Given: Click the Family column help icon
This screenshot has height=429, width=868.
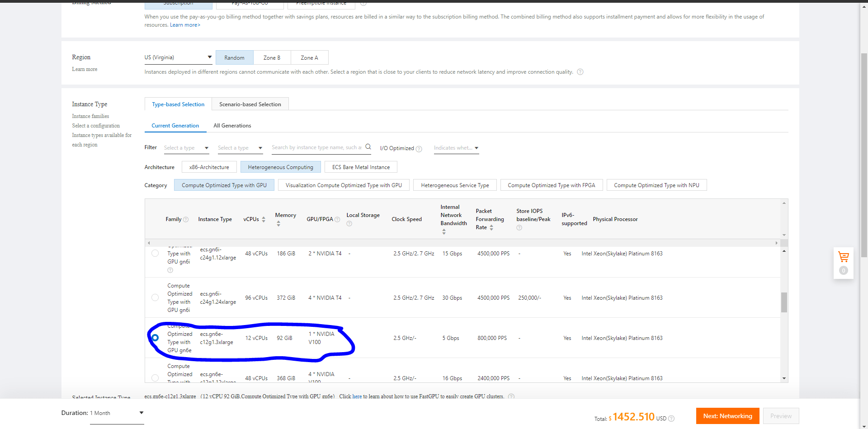Looking at the screenshot, I should click(x=185, y=219).
